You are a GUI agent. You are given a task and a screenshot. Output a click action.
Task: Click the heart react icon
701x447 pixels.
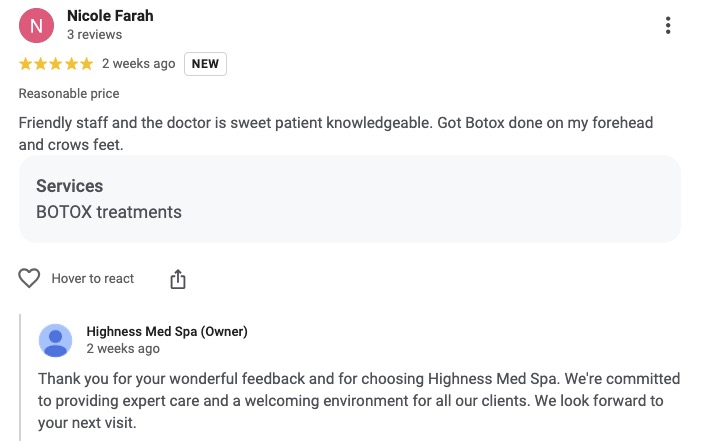[x=30, y=279]
